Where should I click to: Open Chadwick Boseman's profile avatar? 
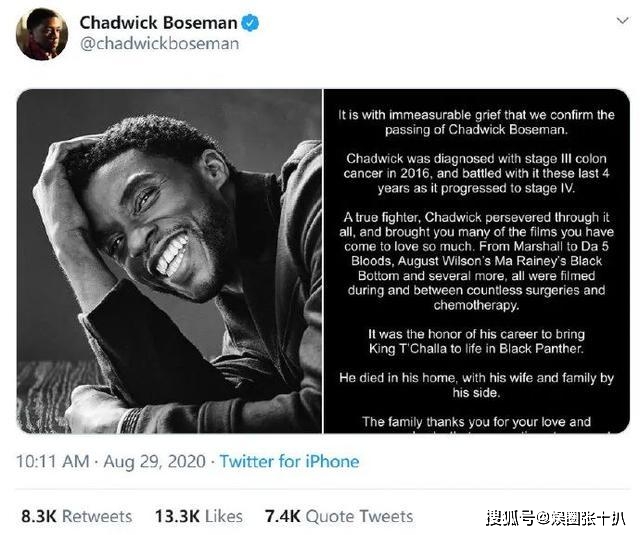pos(42,34)
